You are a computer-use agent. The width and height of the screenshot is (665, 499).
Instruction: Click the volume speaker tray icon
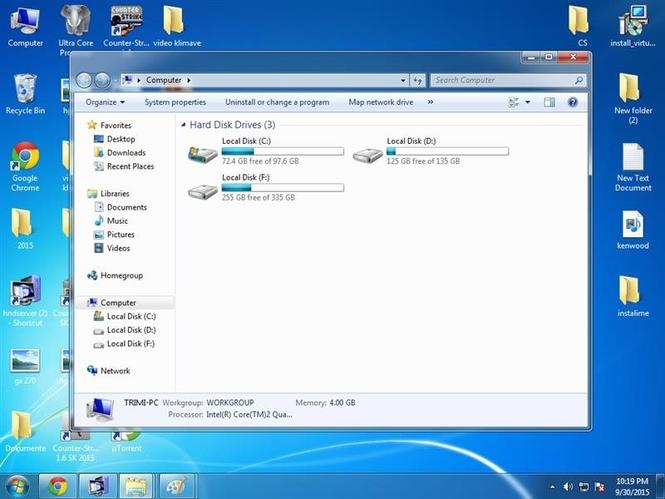(x=567, y=487)
